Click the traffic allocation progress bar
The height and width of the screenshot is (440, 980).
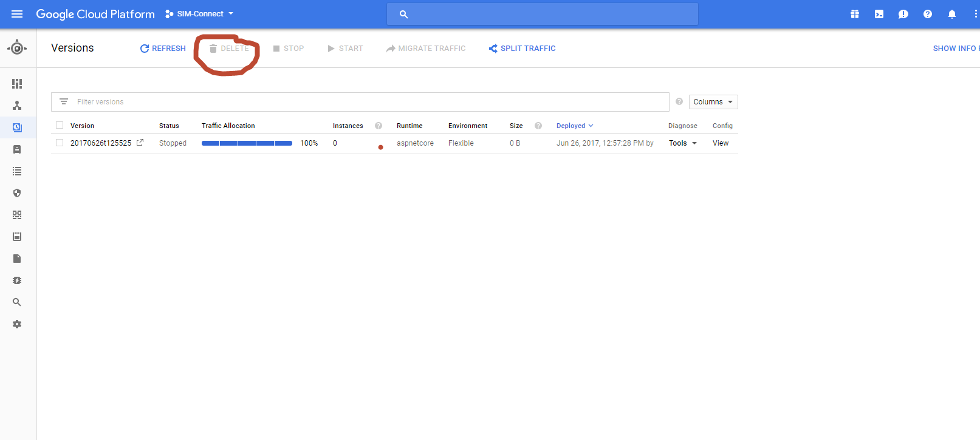[x=247, y=143]
